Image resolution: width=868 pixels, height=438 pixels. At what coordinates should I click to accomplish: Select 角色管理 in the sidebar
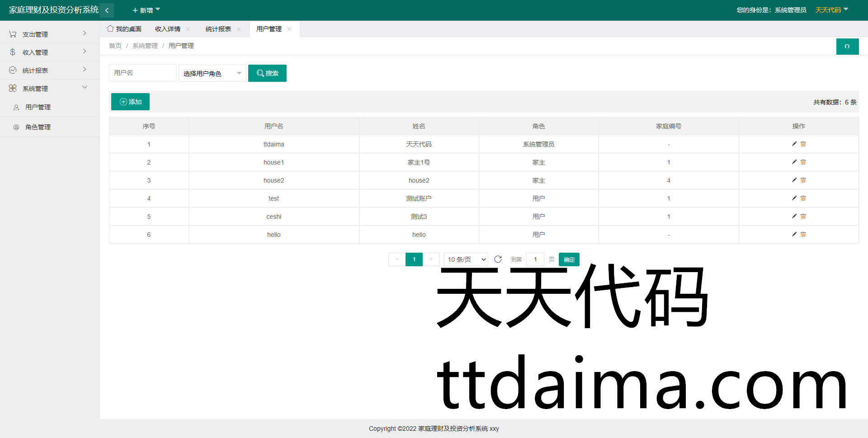(38, 127)
